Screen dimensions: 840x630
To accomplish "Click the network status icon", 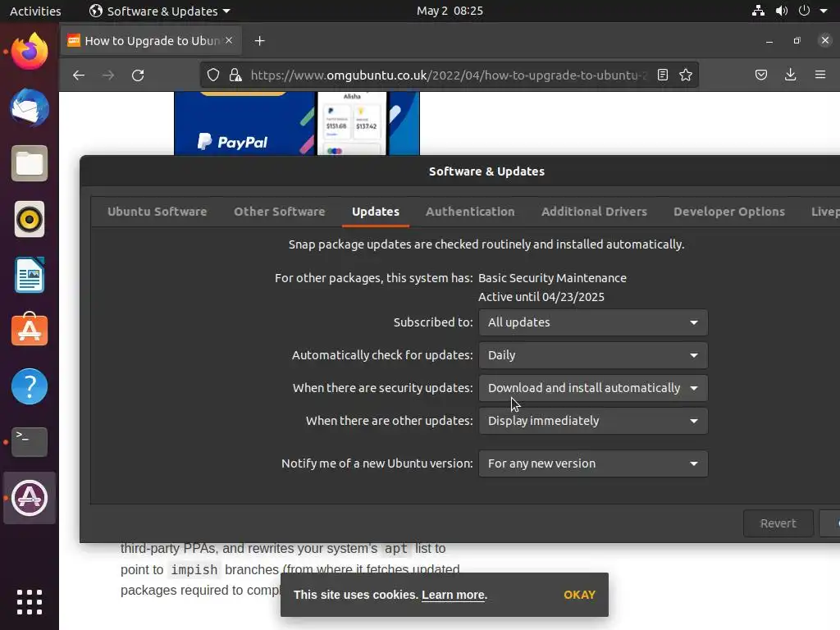I will tap(758, 11).
